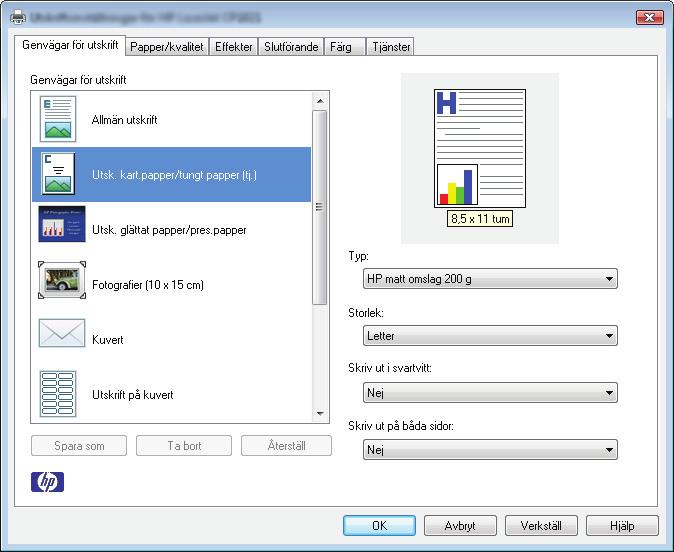This screenshot has width=674, height=552.
Task: Choose the glossy presentation paper shortcut icon
Action: tap(62, 224)
